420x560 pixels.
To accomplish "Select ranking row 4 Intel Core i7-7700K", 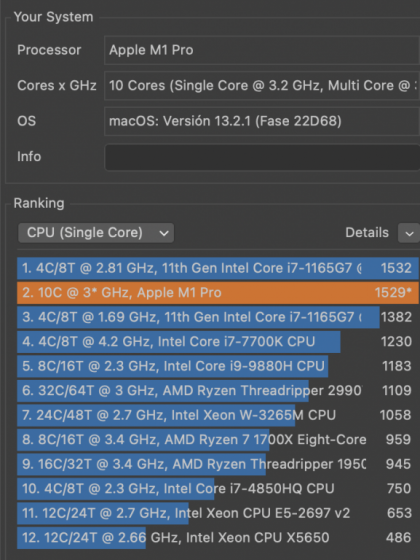I will click(x=218, y=342).
